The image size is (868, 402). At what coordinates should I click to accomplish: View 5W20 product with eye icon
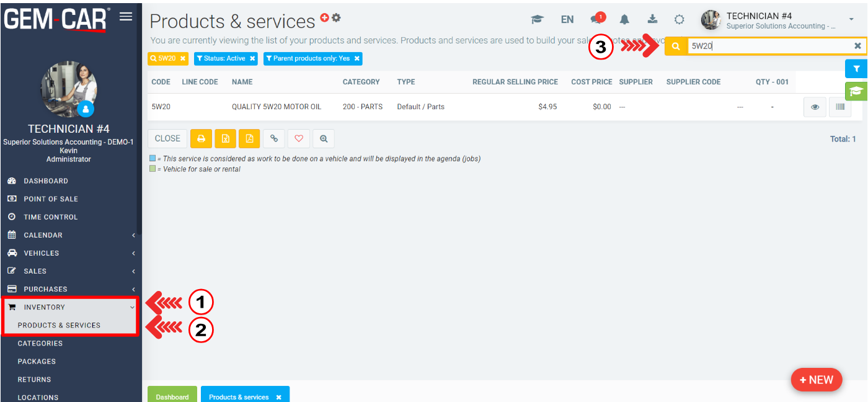click(815, 107)
